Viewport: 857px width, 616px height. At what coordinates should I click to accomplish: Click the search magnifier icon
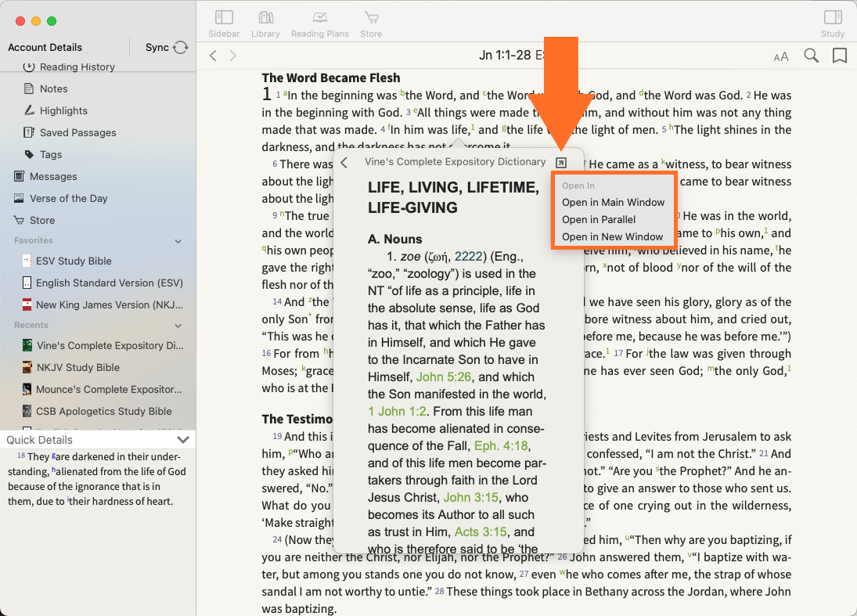(811, 56)
